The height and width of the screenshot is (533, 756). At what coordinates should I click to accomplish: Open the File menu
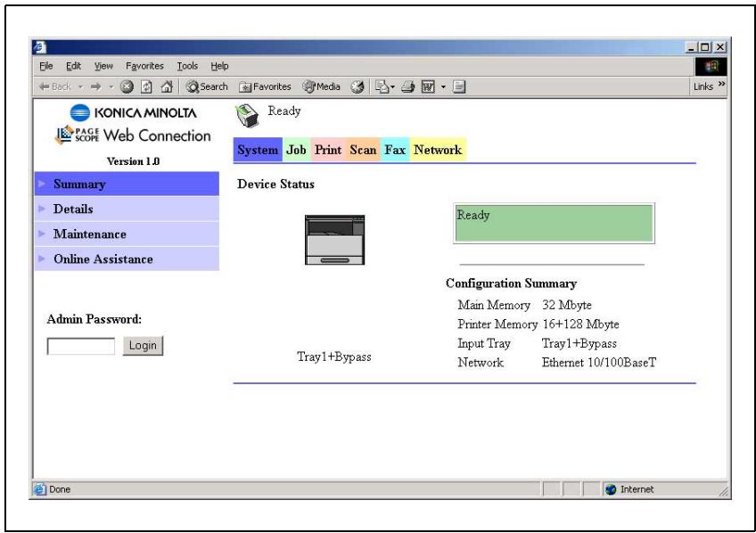pos(46,66)
